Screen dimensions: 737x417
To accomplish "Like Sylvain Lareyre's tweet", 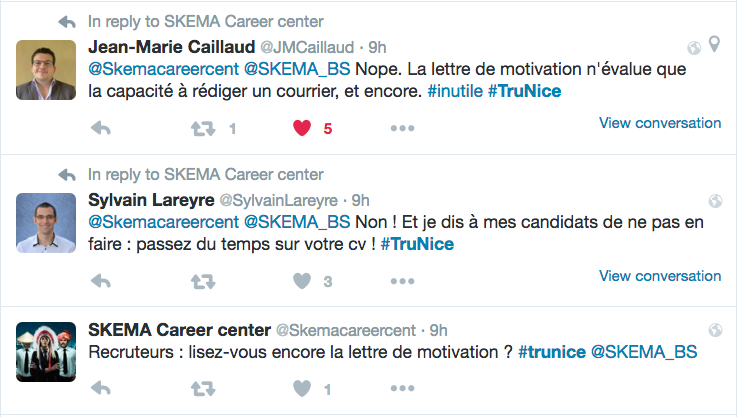I will click(302, 281).
